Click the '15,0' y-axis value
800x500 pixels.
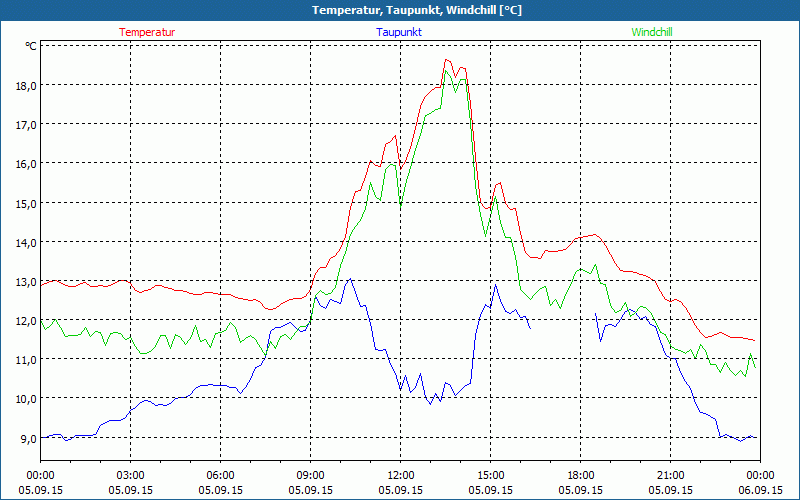pos(27,203)
